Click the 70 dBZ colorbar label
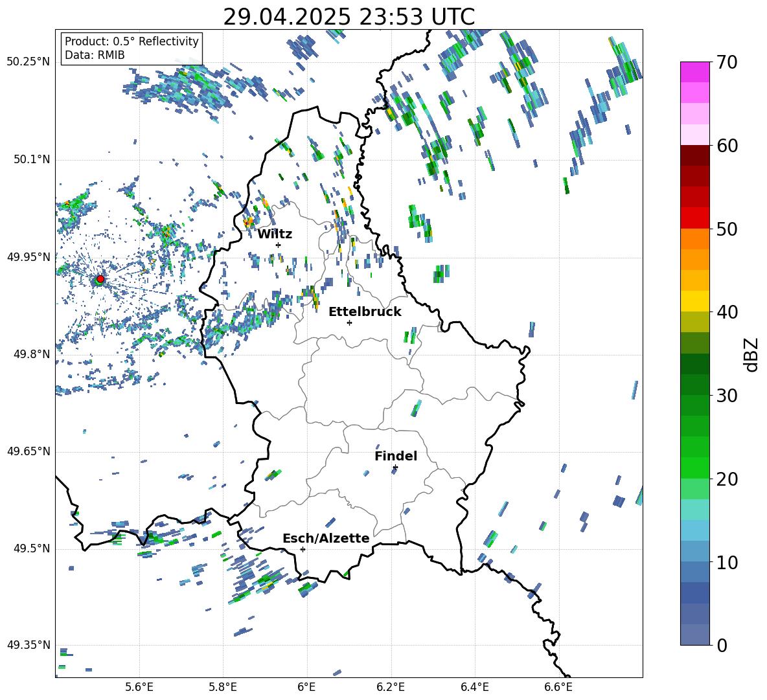767x700 pixels. pyautogui.click(x=727, y=62)
